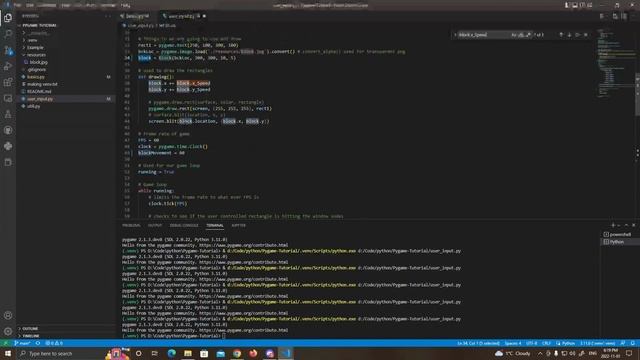Image resolution: width=640 pixels, height=360 pixels.
Task: Open the Search view in activity bar
Action: (x=8, y=34)
